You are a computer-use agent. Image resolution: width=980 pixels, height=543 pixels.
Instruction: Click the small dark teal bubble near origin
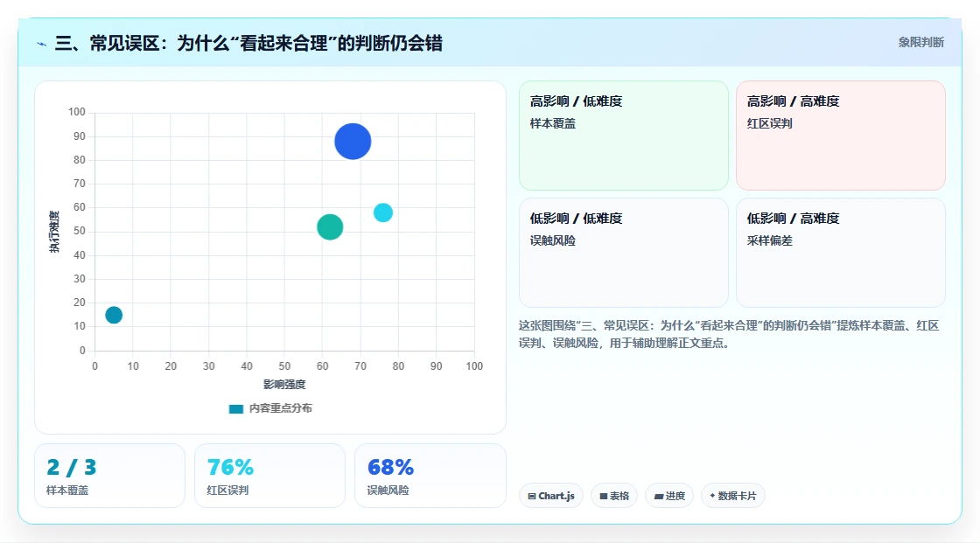[x=114, y=315]
